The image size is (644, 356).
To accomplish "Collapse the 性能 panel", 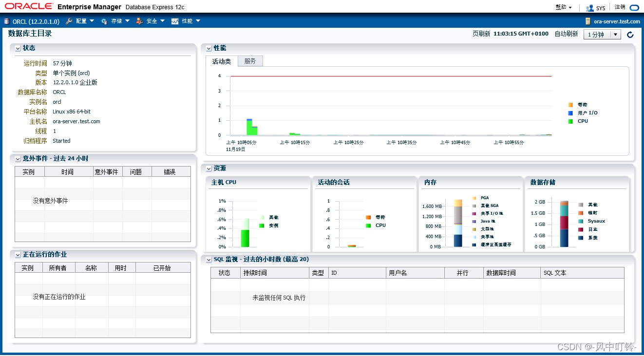I will [x=209, y=48].
